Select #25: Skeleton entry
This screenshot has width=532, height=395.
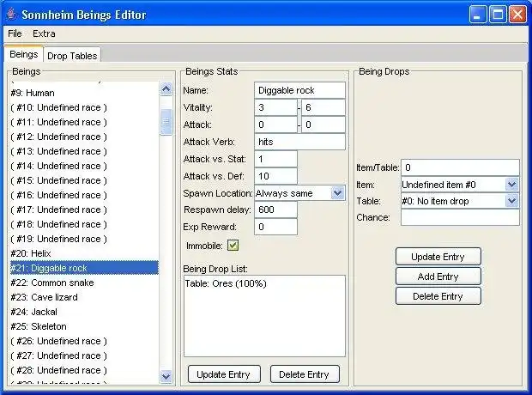coord(84,326)
